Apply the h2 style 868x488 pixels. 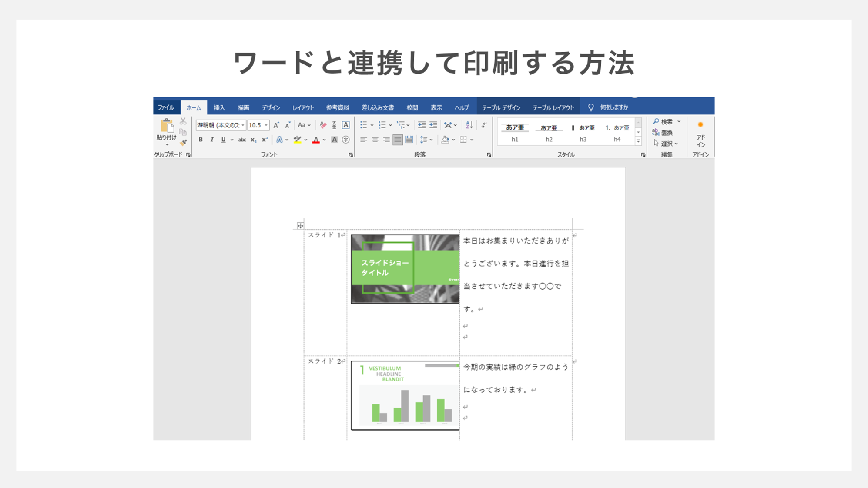pyautogui.click(x=549, y=133)
